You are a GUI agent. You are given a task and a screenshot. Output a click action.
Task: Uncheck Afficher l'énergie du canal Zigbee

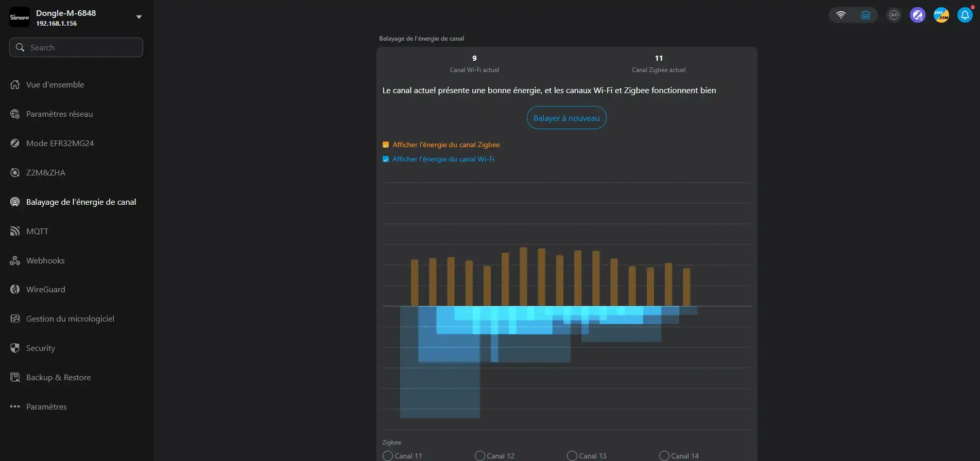(386, 145)
